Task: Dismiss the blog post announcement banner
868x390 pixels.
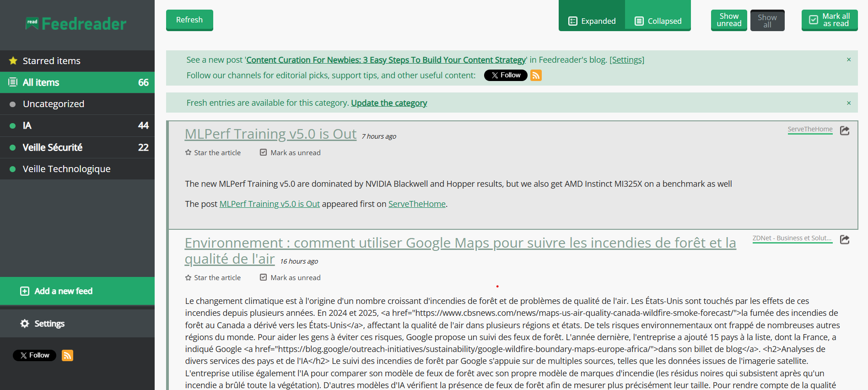Action: 848,60
